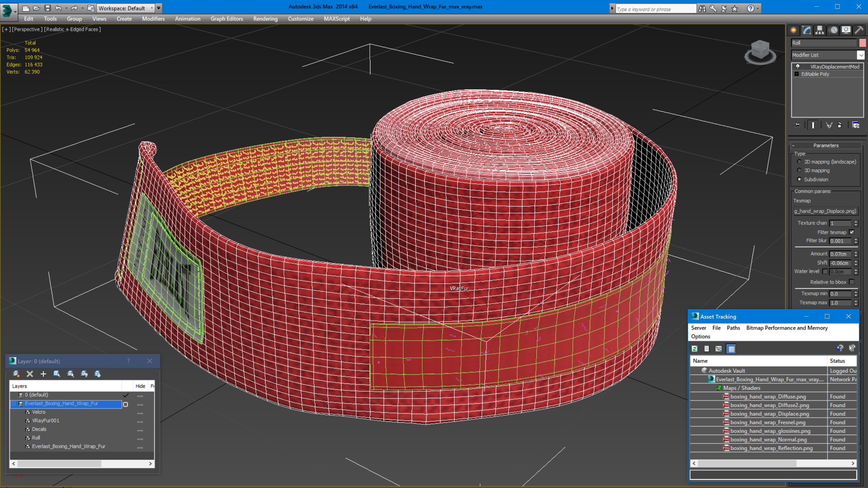The image size is (868, 488).
Task: Add selected objects to layer plus icon
Action: pyautogui.click(x=43, y=373)
